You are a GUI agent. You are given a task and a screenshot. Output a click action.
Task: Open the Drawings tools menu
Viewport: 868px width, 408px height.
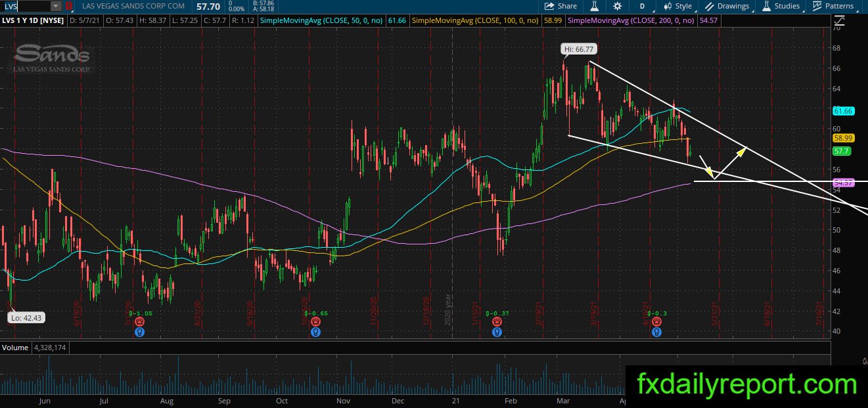[727, 6]
